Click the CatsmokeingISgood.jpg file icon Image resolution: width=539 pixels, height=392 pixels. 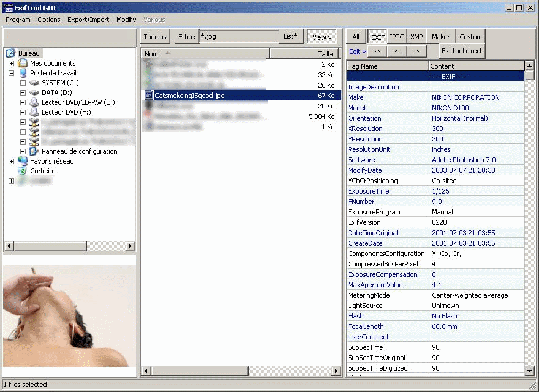149,96
